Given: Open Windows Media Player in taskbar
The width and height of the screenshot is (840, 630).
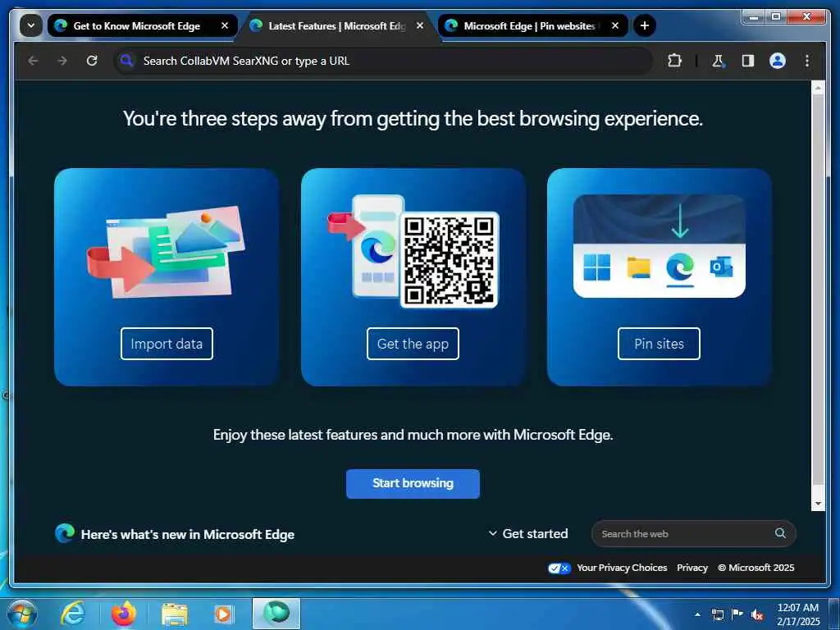Looking at the screenshot, I should [x=223, y=614].
